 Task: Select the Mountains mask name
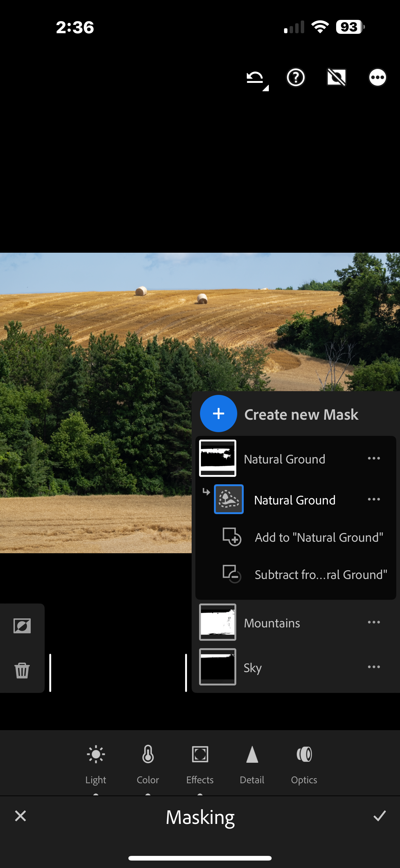point(272,623)
